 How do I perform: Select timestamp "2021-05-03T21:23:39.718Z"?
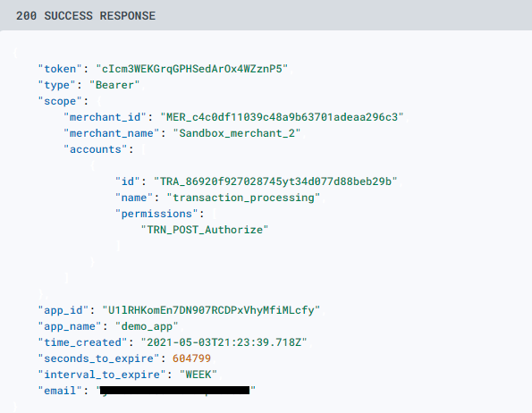pyautogui.click(x=224, y=342)
